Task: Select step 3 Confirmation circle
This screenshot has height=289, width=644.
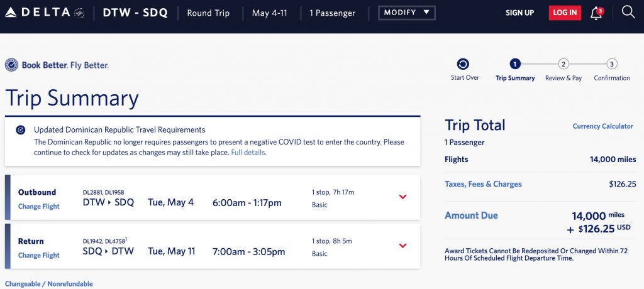Action: 612,64
